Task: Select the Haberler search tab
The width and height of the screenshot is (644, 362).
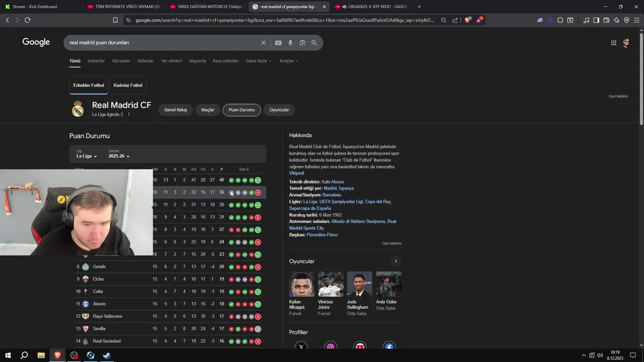Action: click(x=96, y=61)
